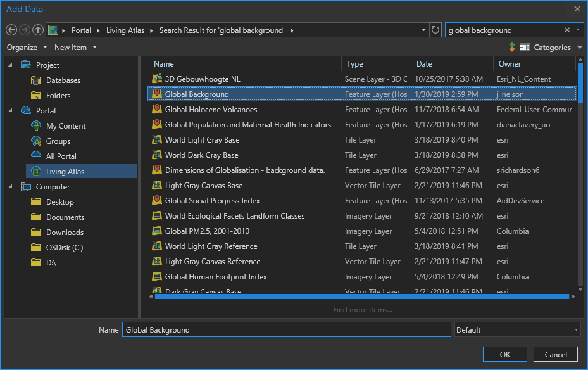Click the 3D Gebouwhoogte NL scene layer icon
588x370 pixels.
(158, 79)
